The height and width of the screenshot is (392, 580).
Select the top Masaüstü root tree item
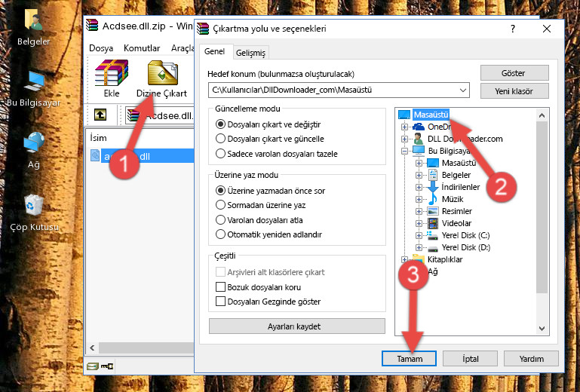tap(431, 115)
